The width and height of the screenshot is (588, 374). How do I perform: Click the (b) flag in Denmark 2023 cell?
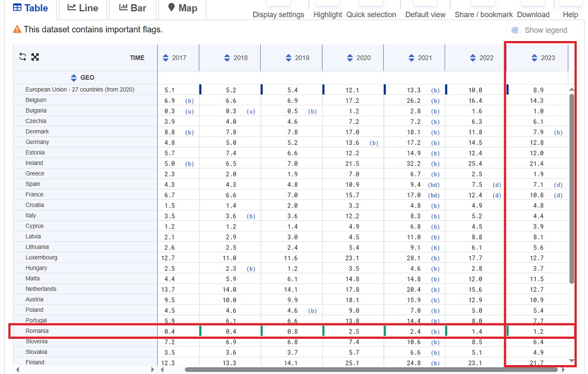[x=558, y=132]
